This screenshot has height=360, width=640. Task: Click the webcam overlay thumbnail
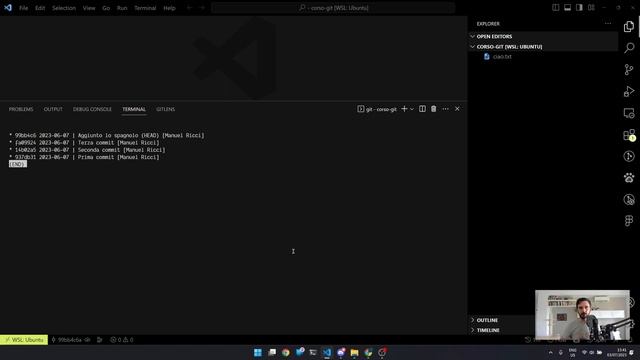[x=582, y=315]
